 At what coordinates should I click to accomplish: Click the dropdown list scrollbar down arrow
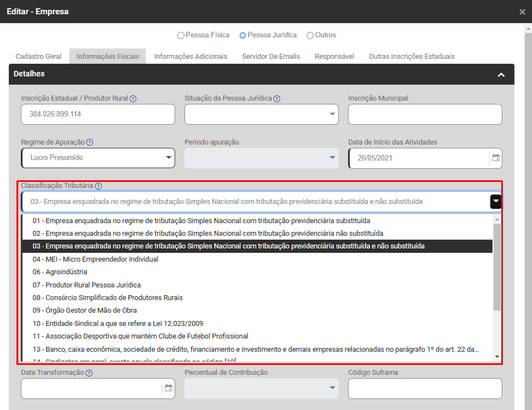point(497,357)
